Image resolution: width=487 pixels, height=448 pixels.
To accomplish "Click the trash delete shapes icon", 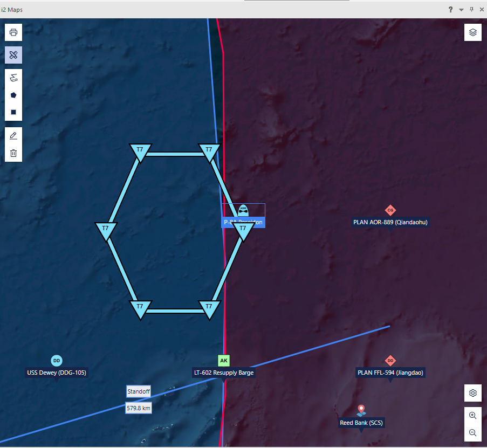I will (x=13, y=153).
